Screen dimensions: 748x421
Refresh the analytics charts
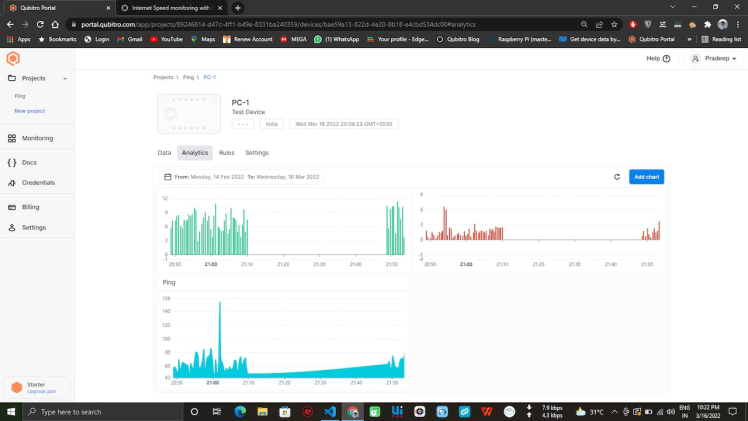617,177
